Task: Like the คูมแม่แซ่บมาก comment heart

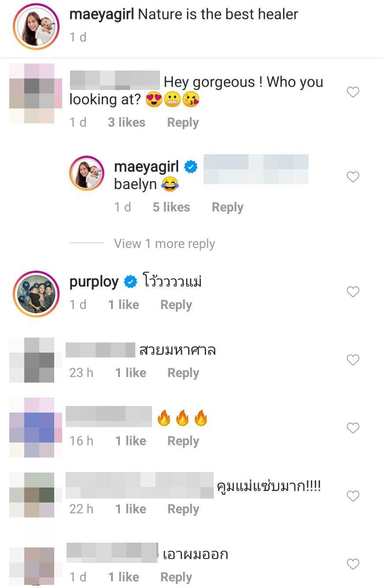Action: point(353,496)
